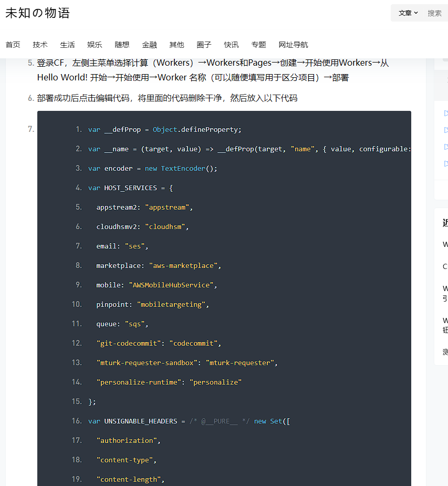Screen dimensions: 448x486
Task: Click the sidebar post starting with C
Action: coord(445,266)
